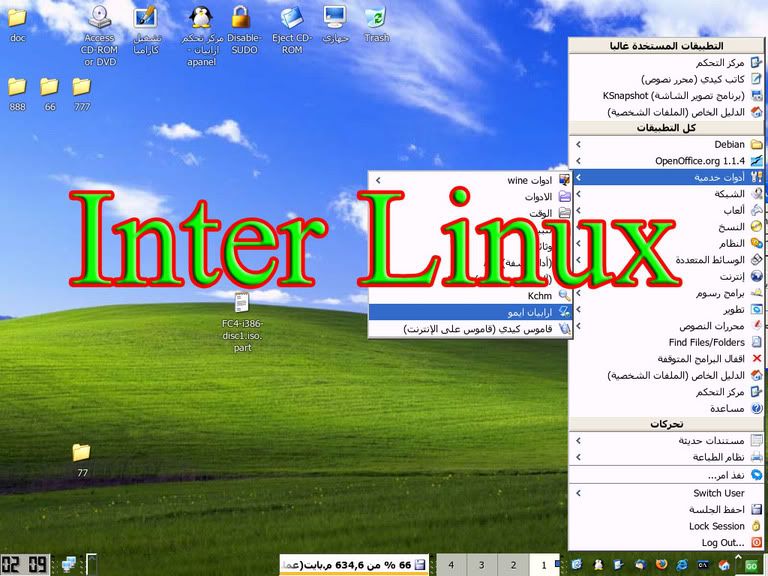
Task: Select ارابيان ايمو in the submenu
Action: pyautogui.click(x=470, y=312)
